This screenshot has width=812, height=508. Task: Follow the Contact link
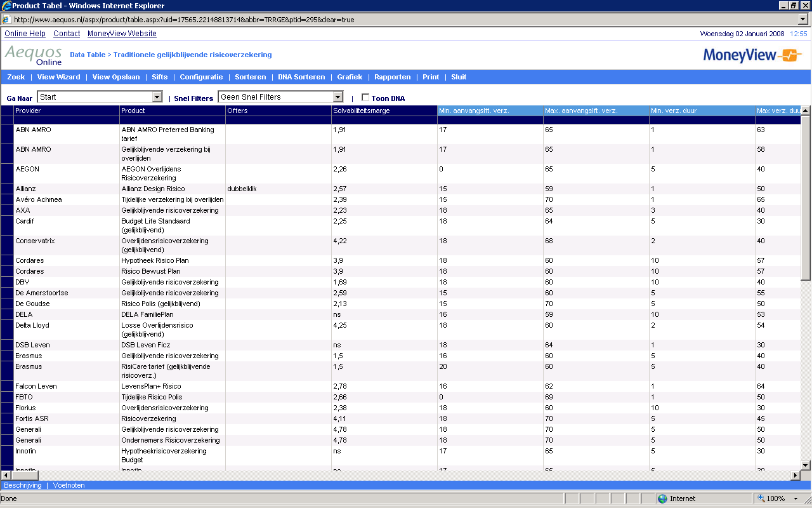(x=67, y=34)
